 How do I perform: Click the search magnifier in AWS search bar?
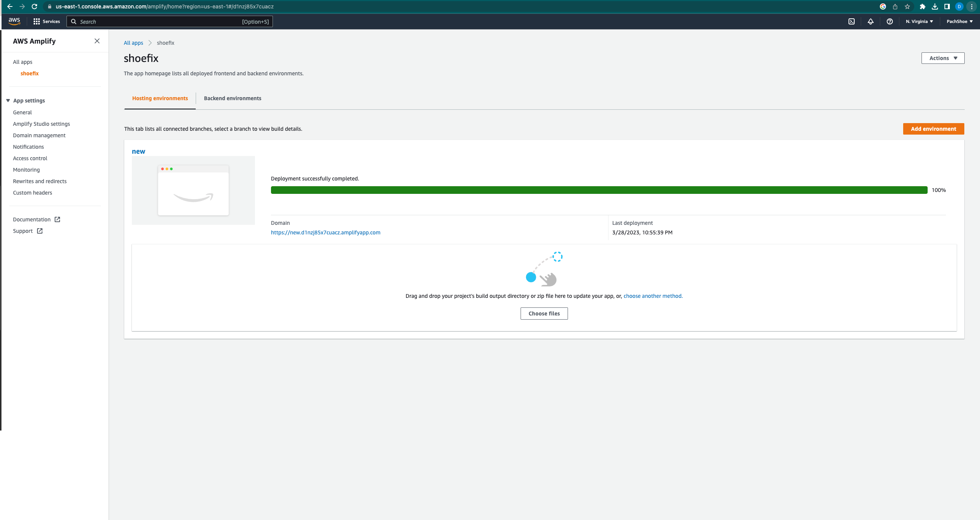coord(74,21)
